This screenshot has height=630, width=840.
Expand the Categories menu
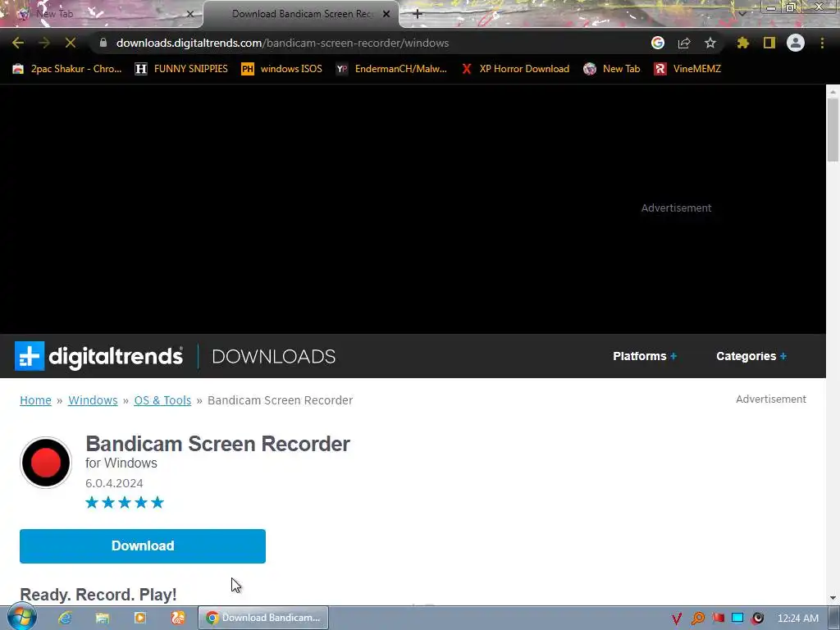751,356
